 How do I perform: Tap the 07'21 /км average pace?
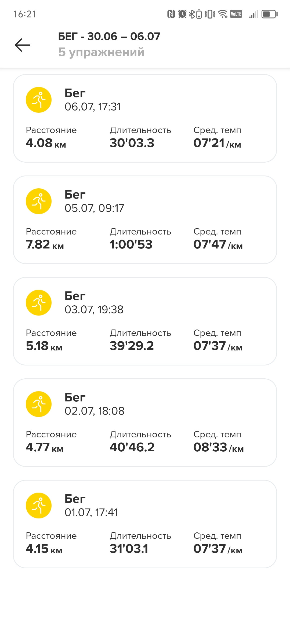click(x=217, y=143)
